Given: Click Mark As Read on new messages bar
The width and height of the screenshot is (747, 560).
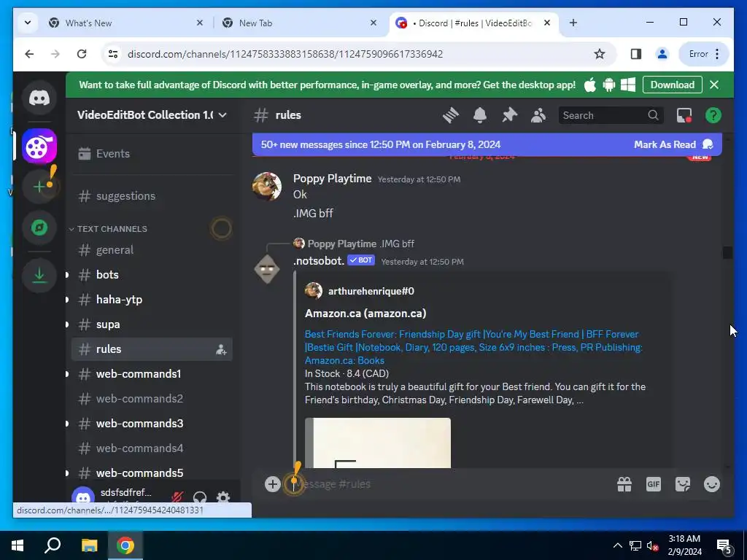Looking at the screenshot, I should (x=673, y=145).
